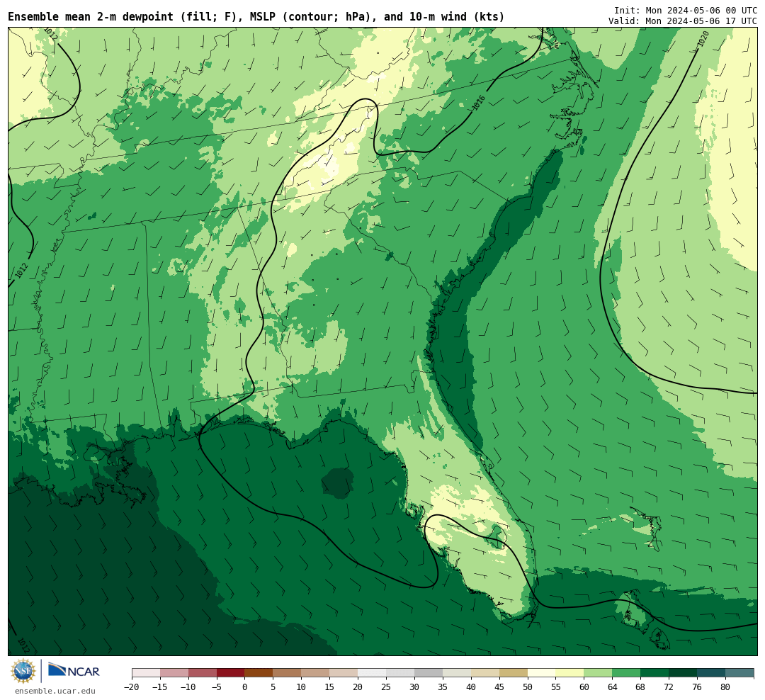The width and height of the screenshot is (765, 700).
Task: Click the colorbar swatch right of 80
Action: pos(740,673)
